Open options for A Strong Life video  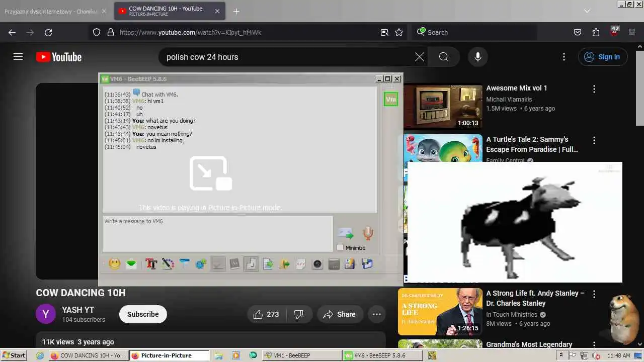point(594,294)
